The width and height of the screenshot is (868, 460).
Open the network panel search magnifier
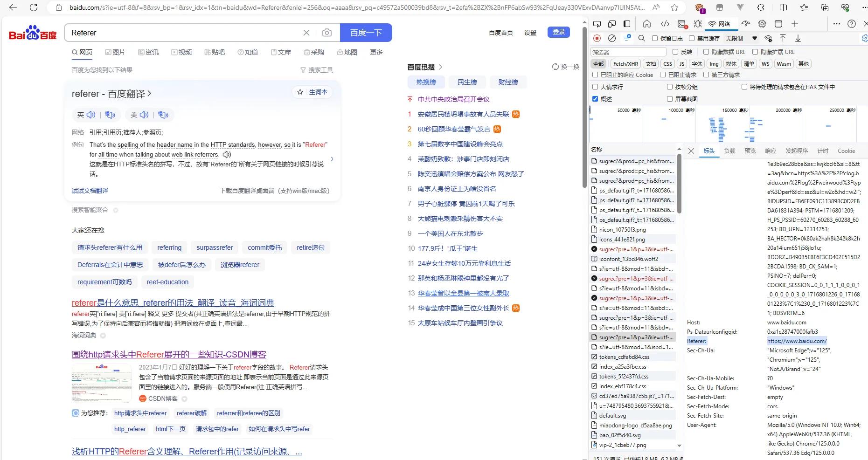pyautogui.click(x=641, y=38)
